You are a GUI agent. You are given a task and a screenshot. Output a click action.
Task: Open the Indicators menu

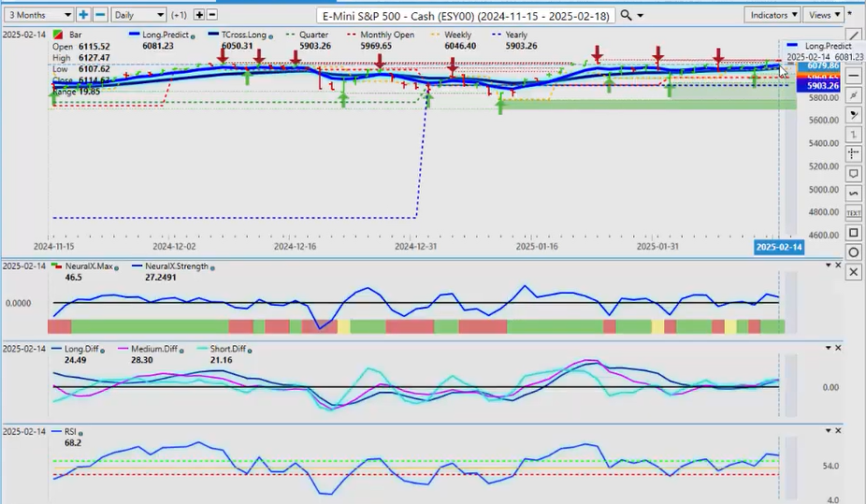click(x=772, y=15)
